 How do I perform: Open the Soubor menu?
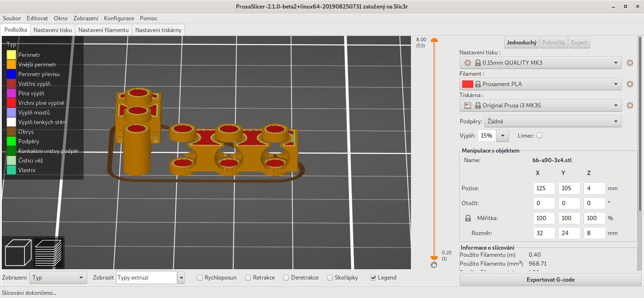12,18
